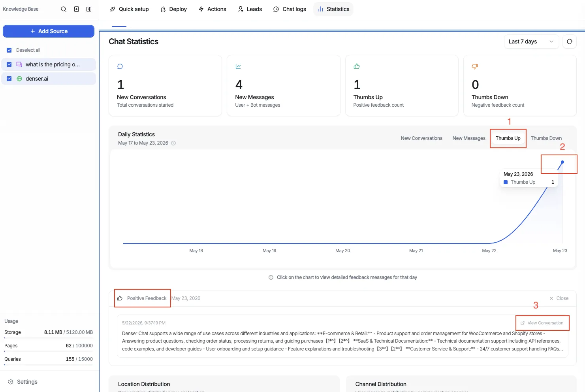Click the New Messages chart icon
The width and height of the screenshot is (585, 392).
238,66
